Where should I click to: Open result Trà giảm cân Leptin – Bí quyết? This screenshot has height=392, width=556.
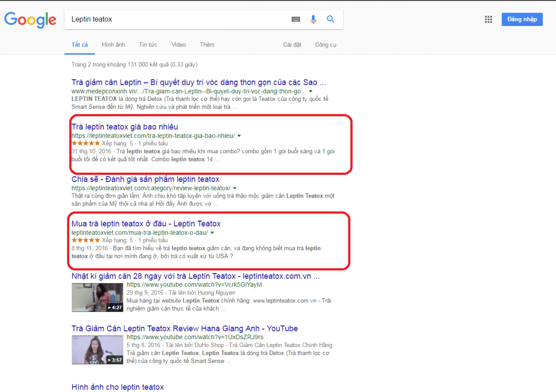click(199, 82)
